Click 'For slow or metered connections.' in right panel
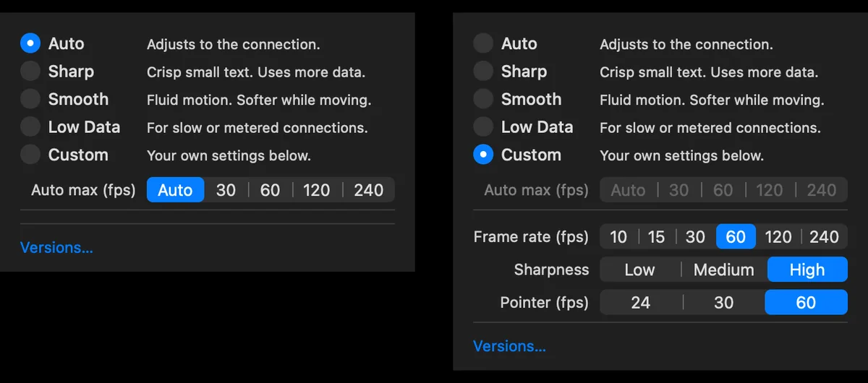The image size is (868, 383). (x=710, y=128)
